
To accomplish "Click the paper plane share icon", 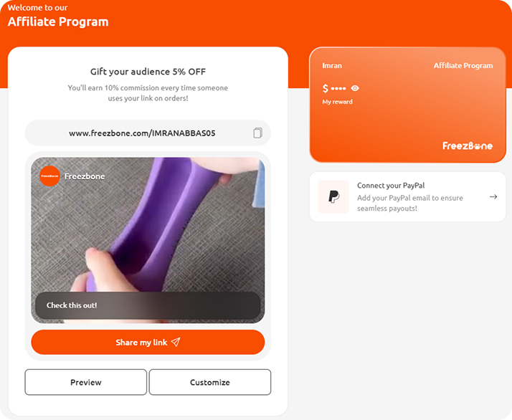I will pyautogui.click(x=176, y=342).
